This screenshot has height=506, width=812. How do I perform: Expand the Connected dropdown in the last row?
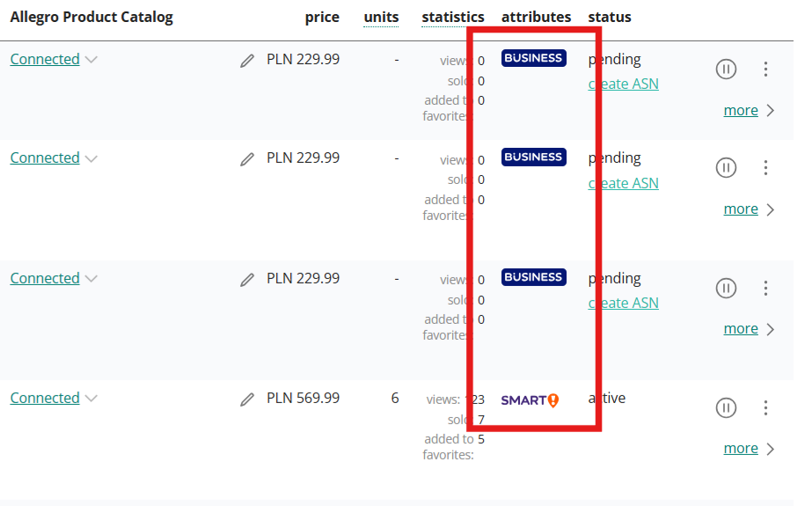point(91,399)
